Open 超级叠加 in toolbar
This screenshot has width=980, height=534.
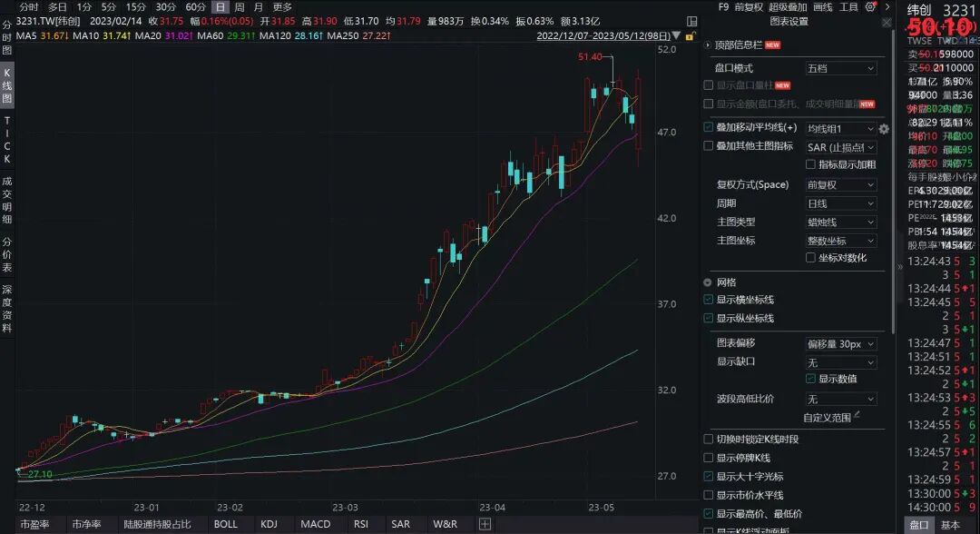tap(789, 7)
